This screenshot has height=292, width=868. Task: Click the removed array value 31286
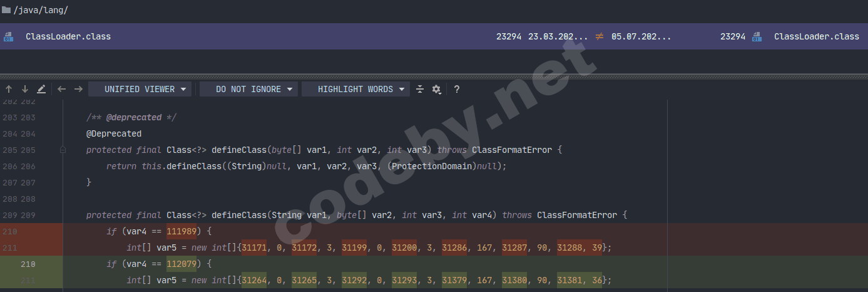454,248
